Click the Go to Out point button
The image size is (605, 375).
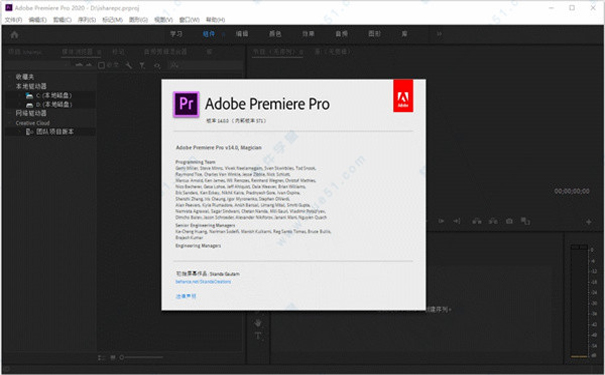[457, 221]
